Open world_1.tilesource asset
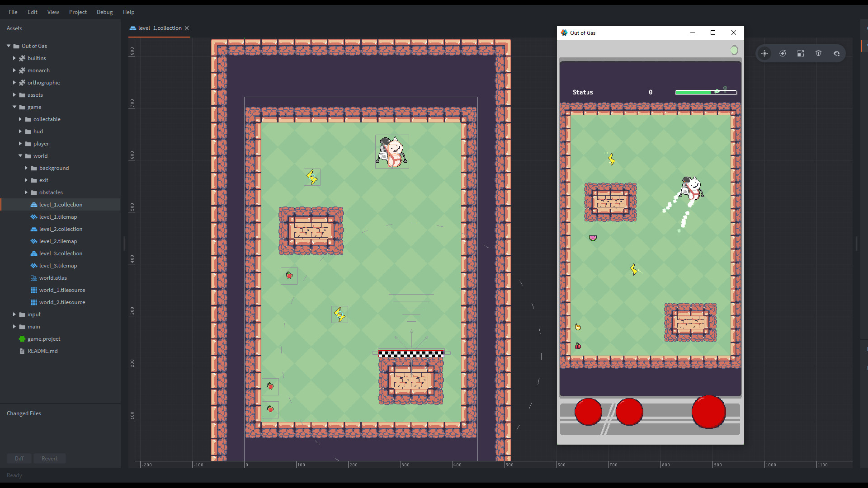Image resolution: width=868 pixels, height=488 pixels. coord(62,290)
